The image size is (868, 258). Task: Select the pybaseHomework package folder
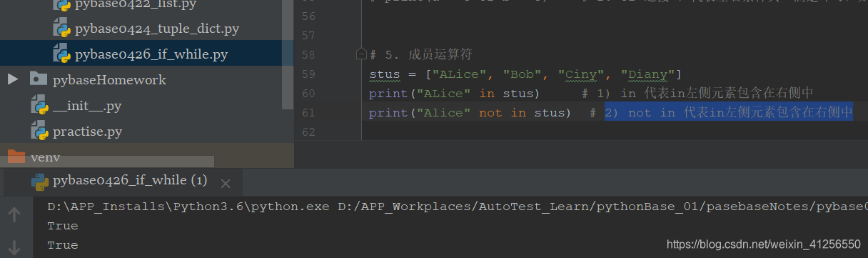[109, 79]
